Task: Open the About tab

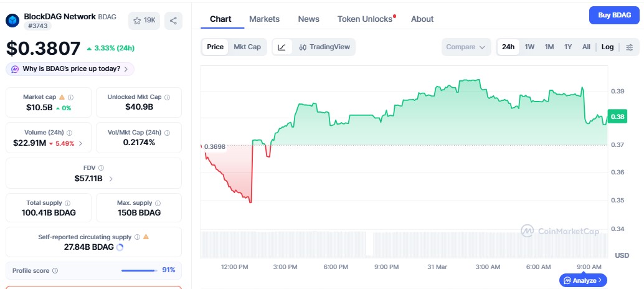Action: [422, 19]
